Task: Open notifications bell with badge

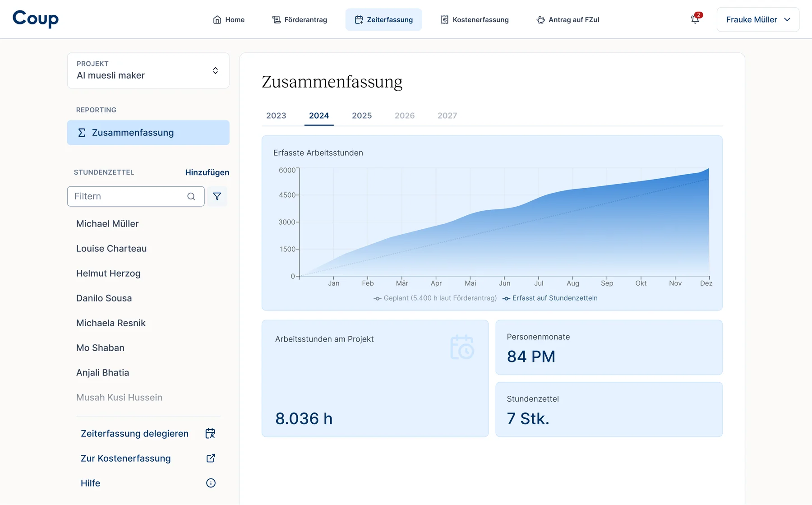Action: tap(696, 19)
